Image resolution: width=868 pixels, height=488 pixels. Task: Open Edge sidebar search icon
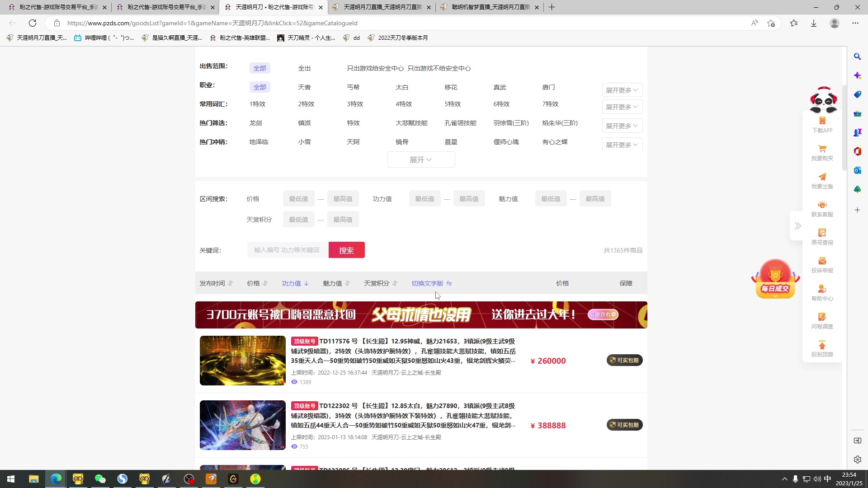click(x=857, y=56)
